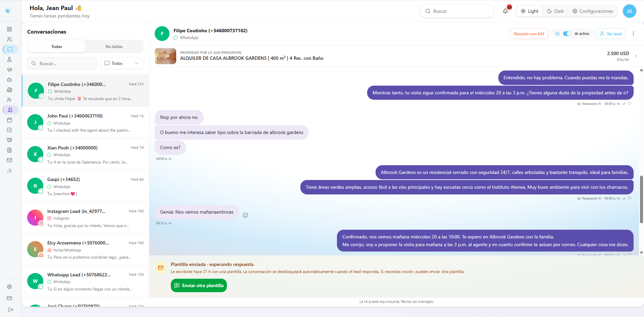
Task: Select the Todas conversations tab
Action: tap(57, 46)
